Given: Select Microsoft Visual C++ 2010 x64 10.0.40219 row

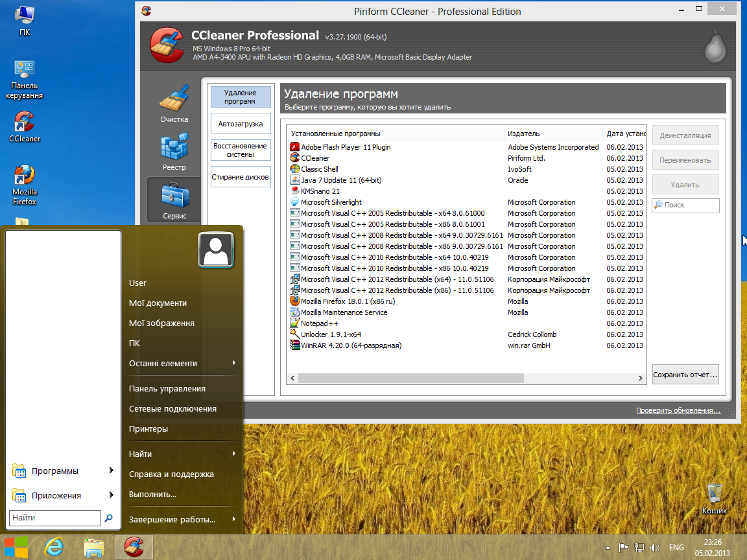Looking at the screenshot, I should (x=467, y=257).
